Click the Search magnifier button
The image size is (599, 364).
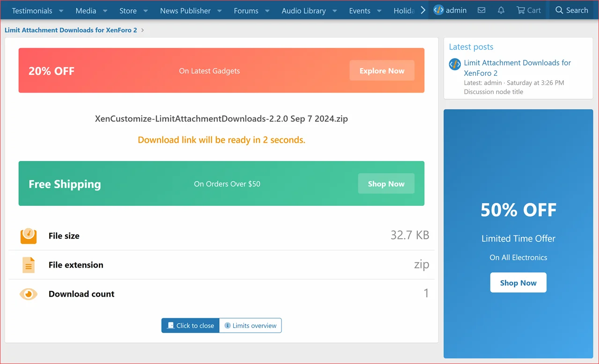[x=571, y=10]
